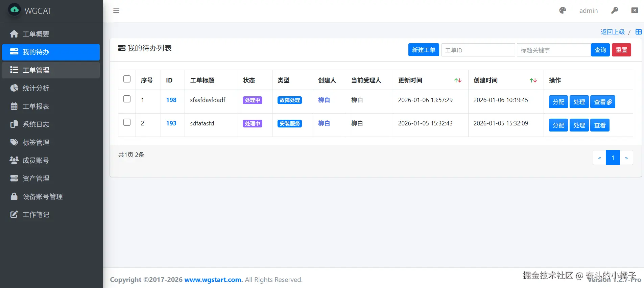Check the row for ticket 193
The image size is (644, 288).
pos(127,122)
